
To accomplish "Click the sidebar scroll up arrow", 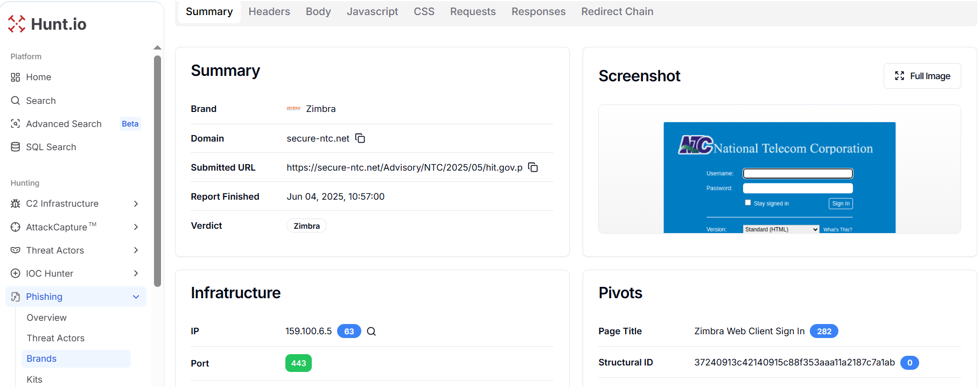I will pyautogui.click(x=157, y=48).
